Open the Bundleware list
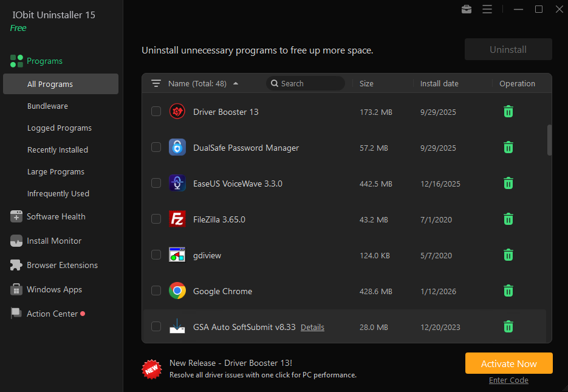This screenshot has width=568, height=392. point(47,106)
